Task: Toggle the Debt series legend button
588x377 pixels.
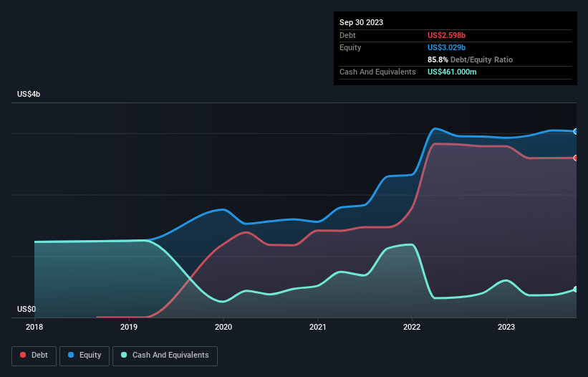Action: pyautogui.click(x=34, y=355)
